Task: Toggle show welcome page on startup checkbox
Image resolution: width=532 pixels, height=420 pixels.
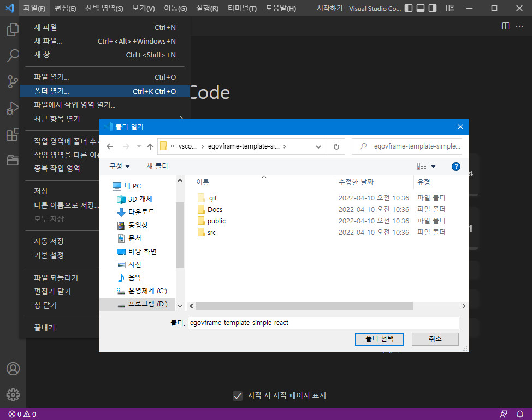Action: 238,395
